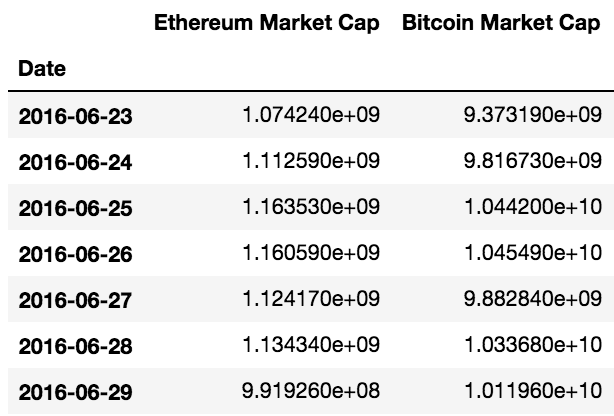Click Ethereum value 1.112590e+09
Viewport: 614px width, 416px height.
pos(311,161)
